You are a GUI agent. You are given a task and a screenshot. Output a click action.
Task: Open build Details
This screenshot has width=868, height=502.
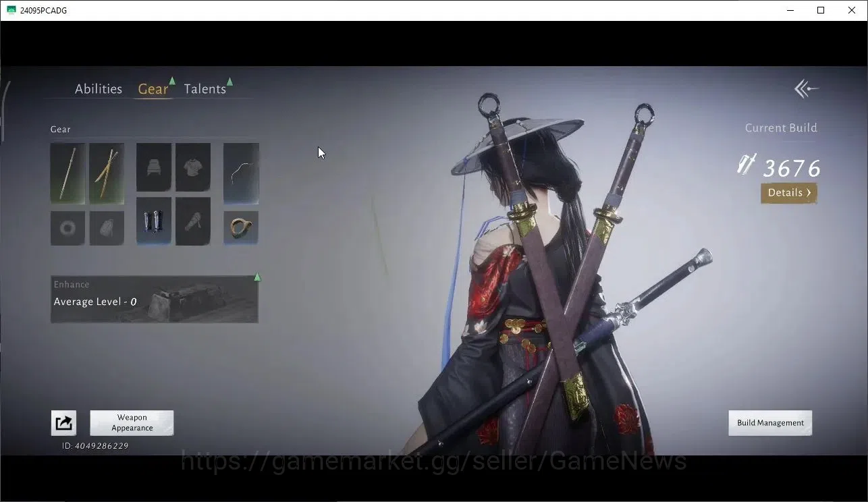point(789,193)
